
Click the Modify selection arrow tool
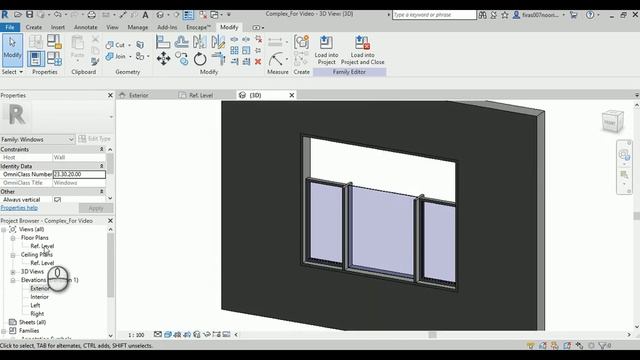pos(12,50)
